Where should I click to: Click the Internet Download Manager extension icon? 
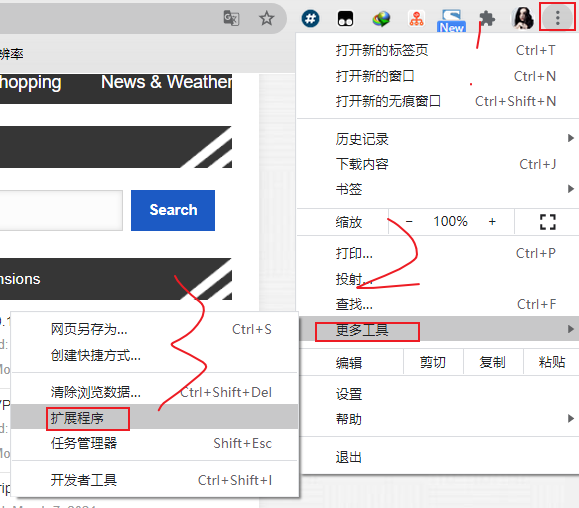[381, 18]
